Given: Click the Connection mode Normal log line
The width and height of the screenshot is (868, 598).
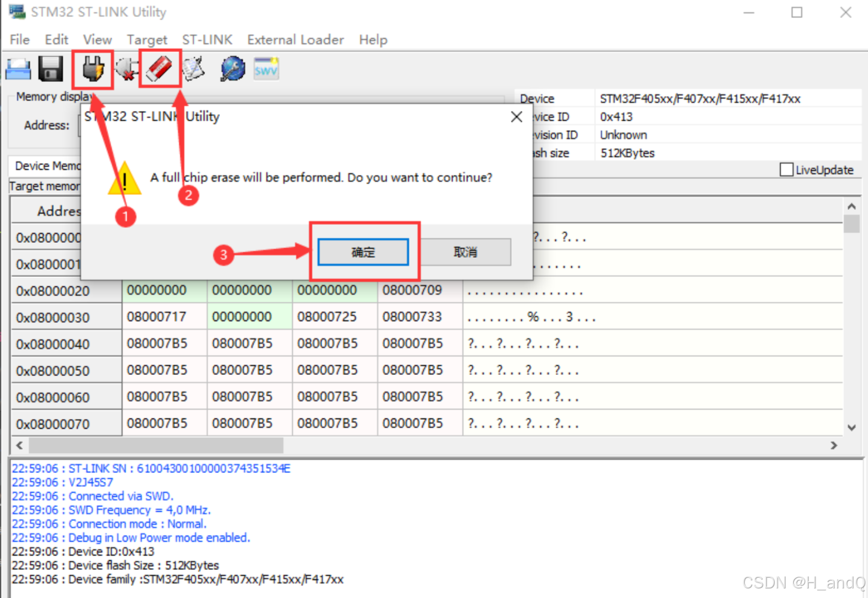Looking at the screenshot, I should [x=109, y=524].
